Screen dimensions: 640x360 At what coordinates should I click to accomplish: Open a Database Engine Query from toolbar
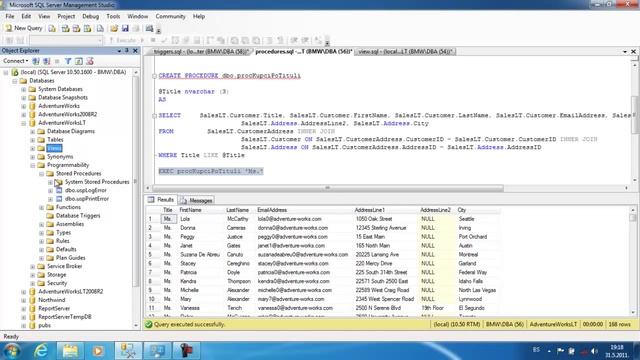pyautogui.click(x=52, y=28)
